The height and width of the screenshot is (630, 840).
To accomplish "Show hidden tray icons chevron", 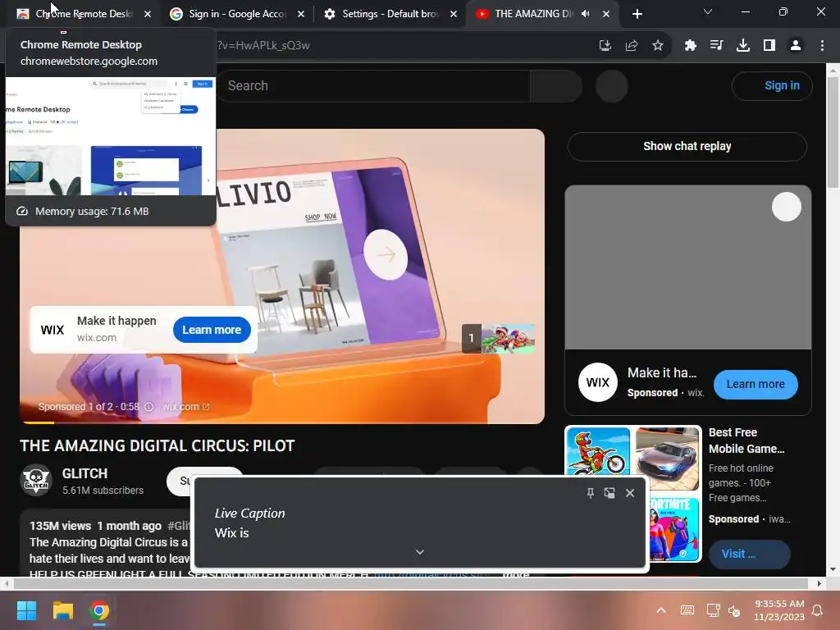I will (661, 610).
